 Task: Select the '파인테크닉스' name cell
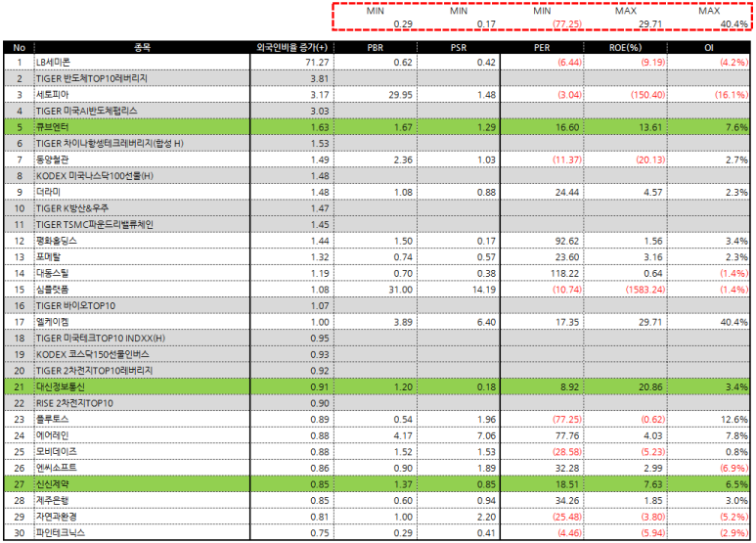pyautogui.click(x=61, y=533)
